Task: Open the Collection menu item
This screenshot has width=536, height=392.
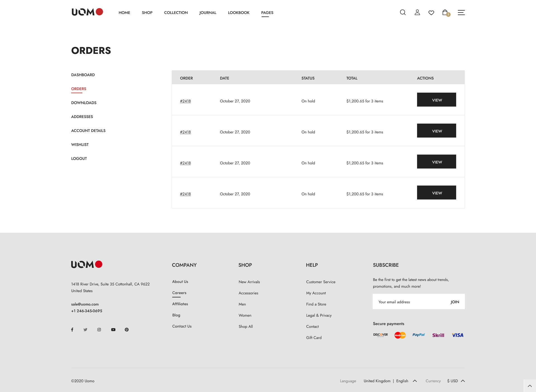Action: pyautogui.click(x=176, y=13)
